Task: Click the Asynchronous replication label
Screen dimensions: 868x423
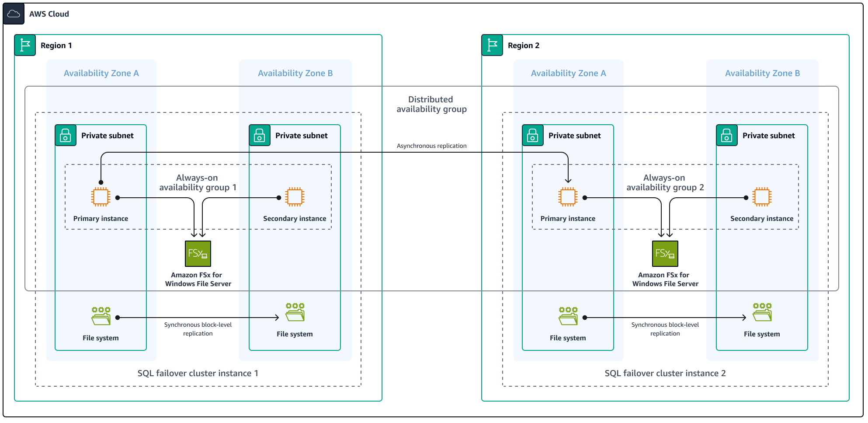Action: [x=431, y=146]
